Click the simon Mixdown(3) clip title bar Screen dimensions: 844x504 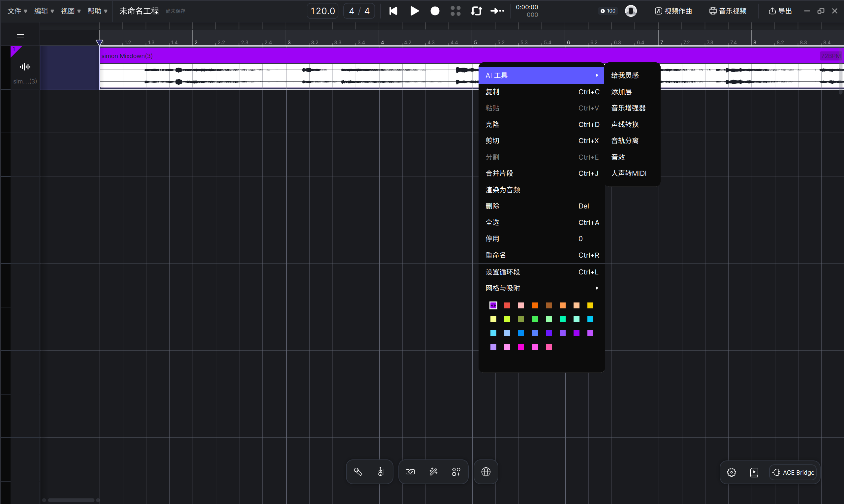point(472,56)
